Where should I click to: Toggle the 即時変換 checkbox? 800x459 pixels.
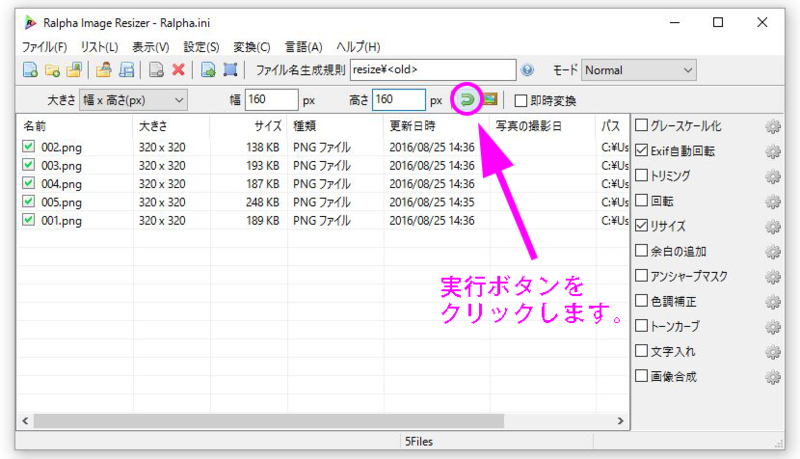[520, 100]
